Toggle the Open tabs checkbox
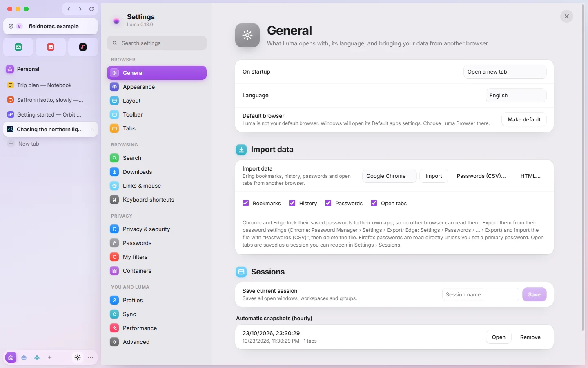This screenshot has height=368, width=588. coord(374,203)
